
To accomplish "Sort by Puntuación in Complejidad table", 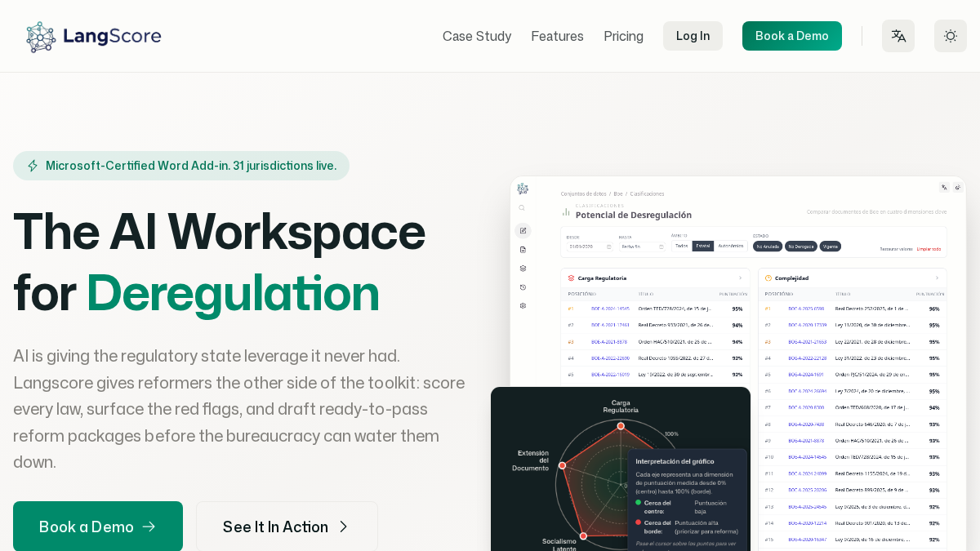I will pyautogui.click(x=930, y=294).
